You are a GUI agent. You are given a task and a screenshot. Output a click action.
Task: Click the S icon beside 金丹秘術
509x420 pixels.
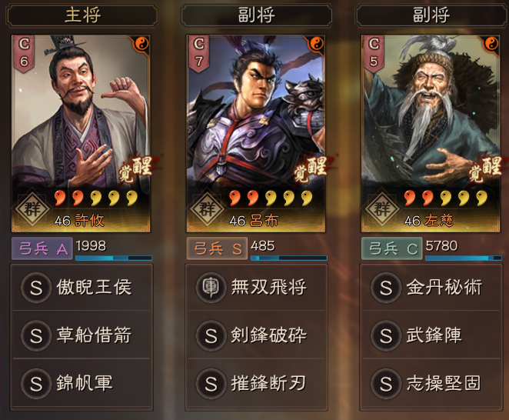(x=386, y=288)
